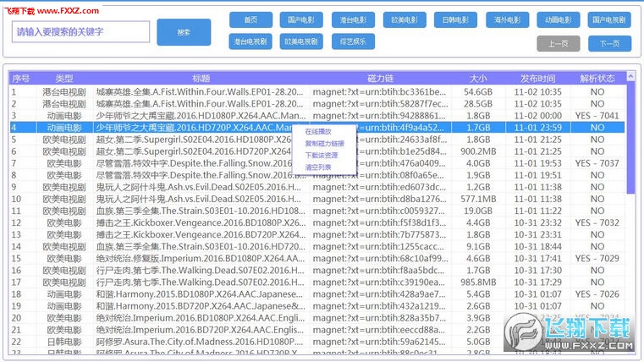Switch to the 日韩电影 category
The image size is (644, 362).
click(455, 19)
